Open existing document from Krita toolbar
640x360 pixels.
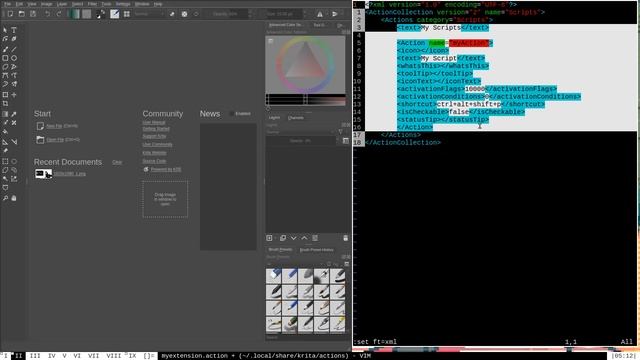[x=22, y=14]
